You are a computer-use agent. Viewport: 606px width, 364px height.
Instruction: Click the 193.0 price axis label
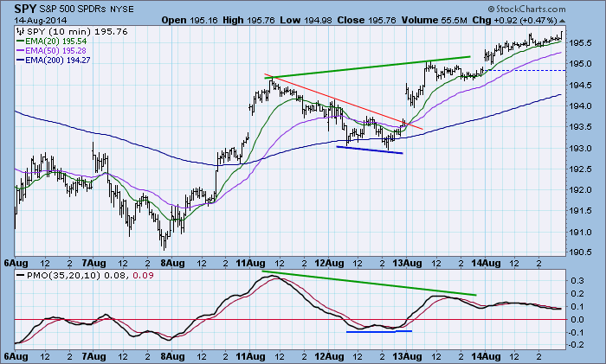[x=580, y=148]
